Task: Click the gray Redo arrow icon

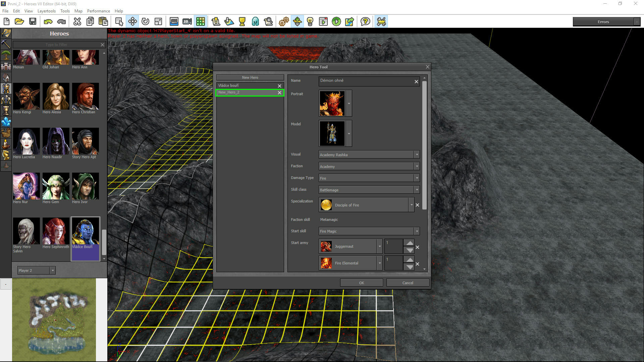Action: (61, 22)
